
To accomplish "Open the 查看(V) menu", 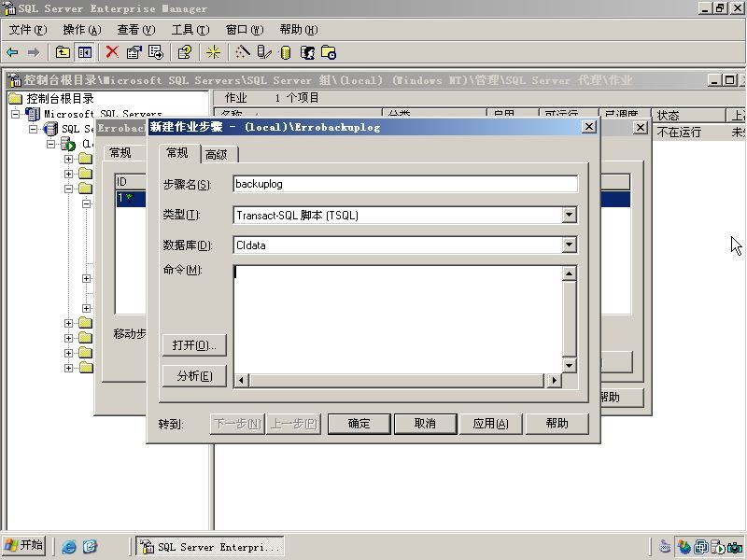I will point(136,30).
